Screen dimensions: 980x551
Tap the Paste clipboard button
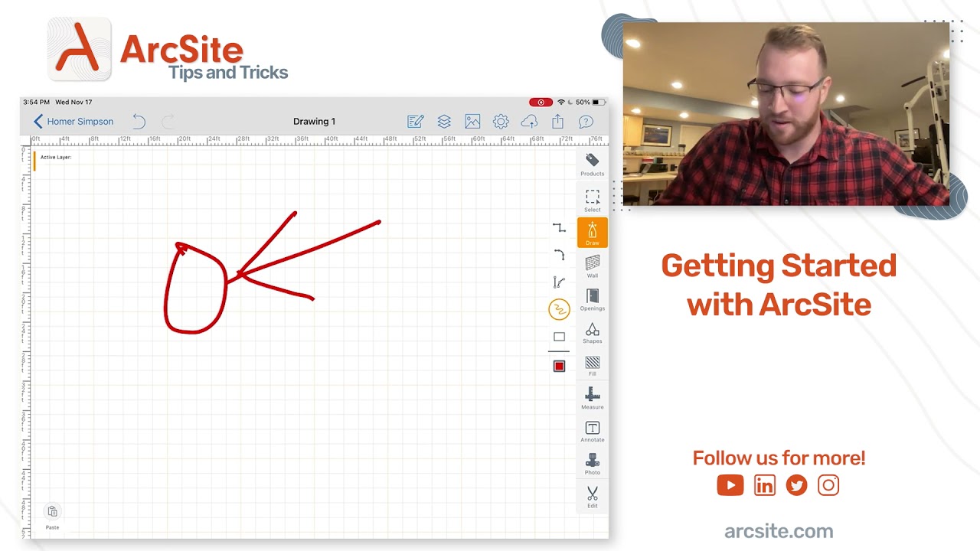tap(52, 517)
